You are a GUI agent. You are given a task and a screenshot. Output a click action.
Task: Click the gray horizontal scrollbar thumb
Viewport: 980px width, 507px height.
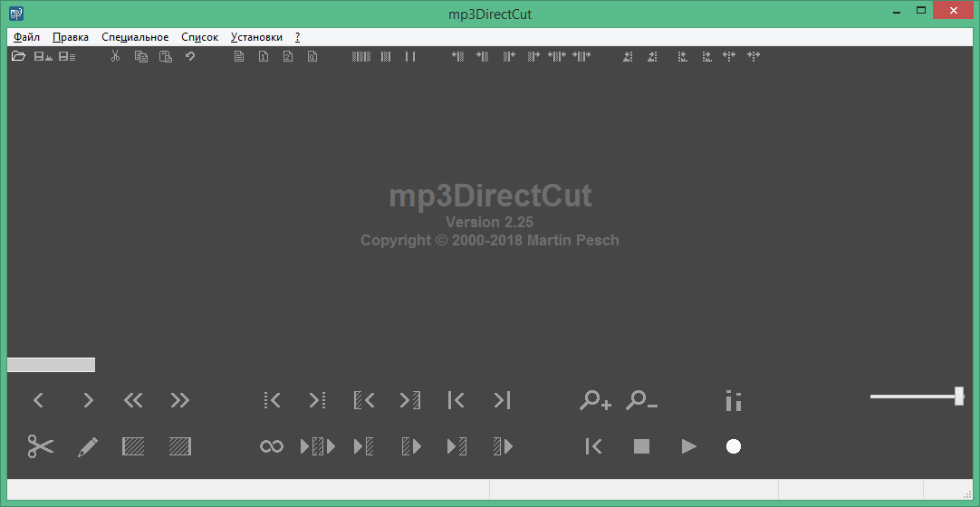point(52,365)
